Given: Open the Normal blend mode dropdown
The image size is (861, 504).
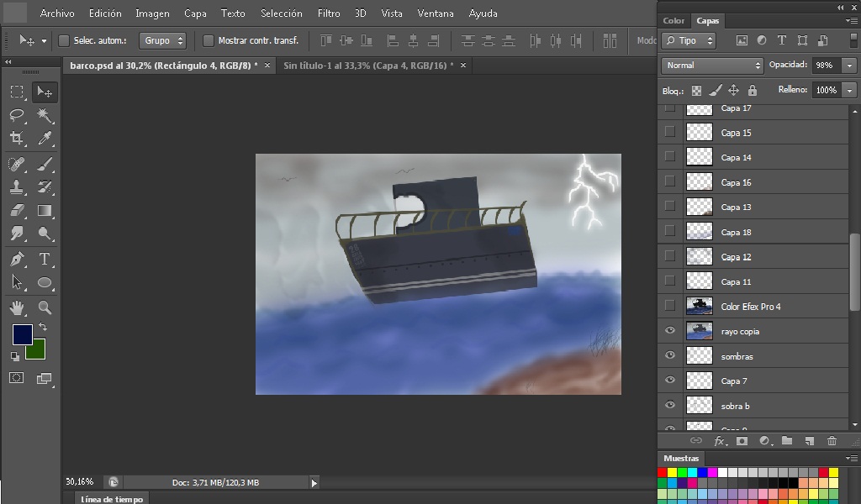Looking at the screenshot, I should pyautogui.click(x=711, y=65).
